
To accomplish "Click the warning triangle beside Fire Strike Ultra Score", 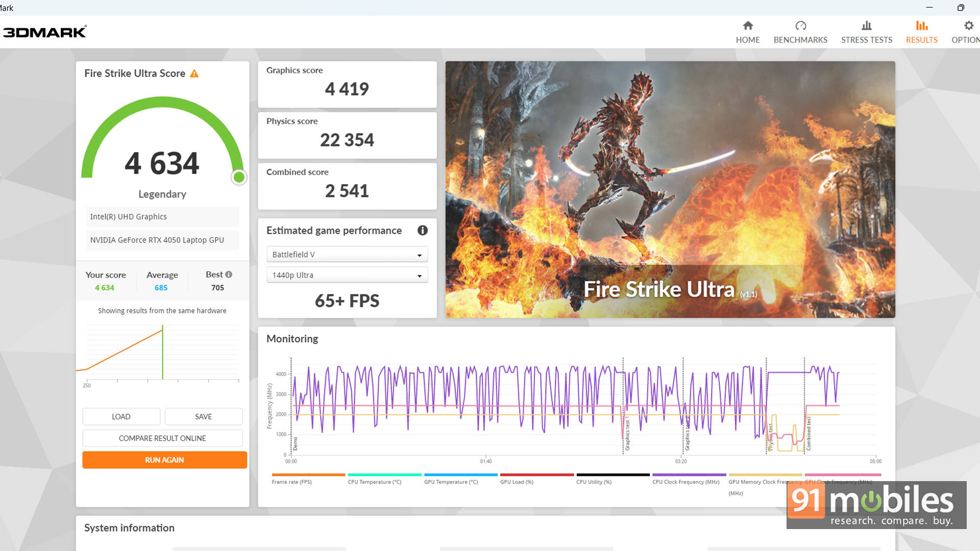I will coord(194,73).
